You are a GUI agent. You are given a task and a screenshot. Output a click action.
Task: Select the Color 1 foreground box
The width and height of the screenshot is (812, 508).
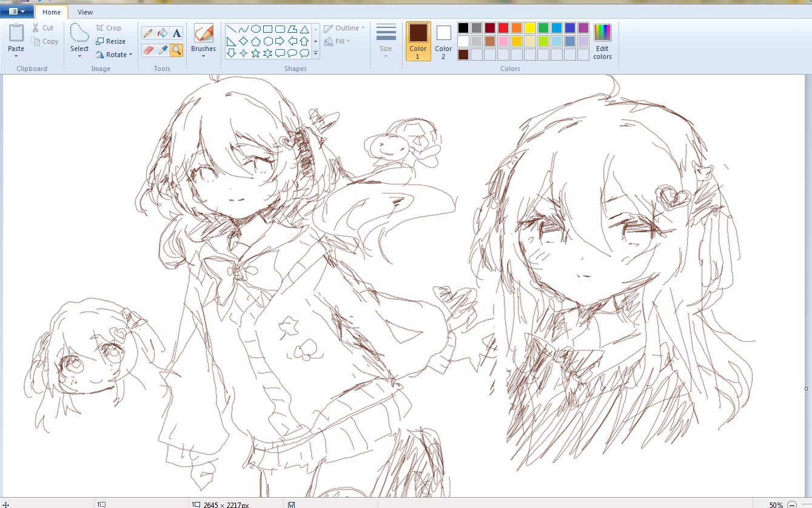click(418, 41)
